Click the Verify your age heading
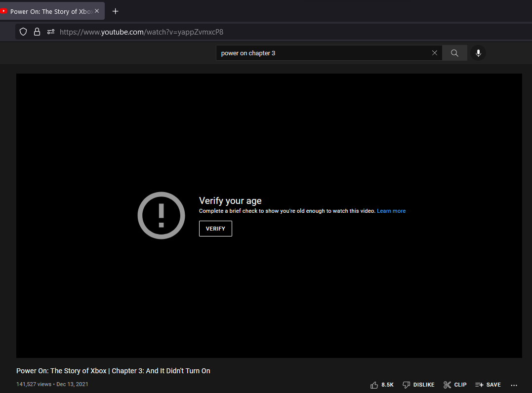 [230, 201]
